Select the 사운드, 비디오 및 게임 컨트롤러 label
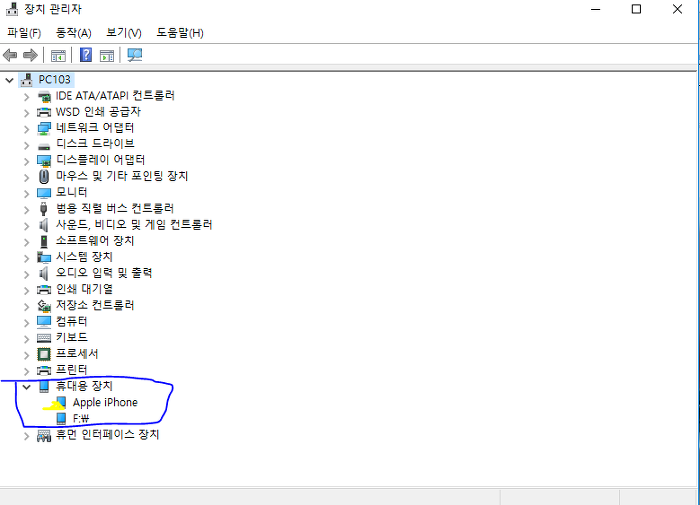The width and height of the screenshot is (700, 505). (134, 225)
